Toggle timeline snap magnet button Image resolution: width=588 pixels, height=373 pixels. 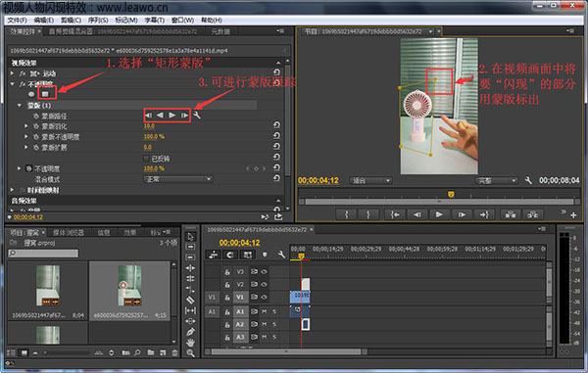pyautogui.click(x=230, y=255)
